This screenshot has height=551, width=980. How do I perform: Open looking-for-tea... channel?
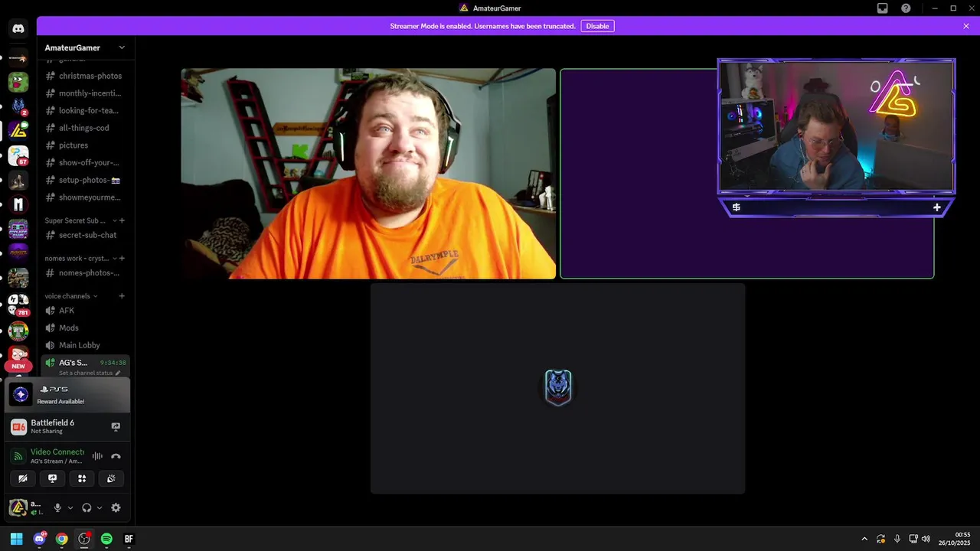coord(86,110)
